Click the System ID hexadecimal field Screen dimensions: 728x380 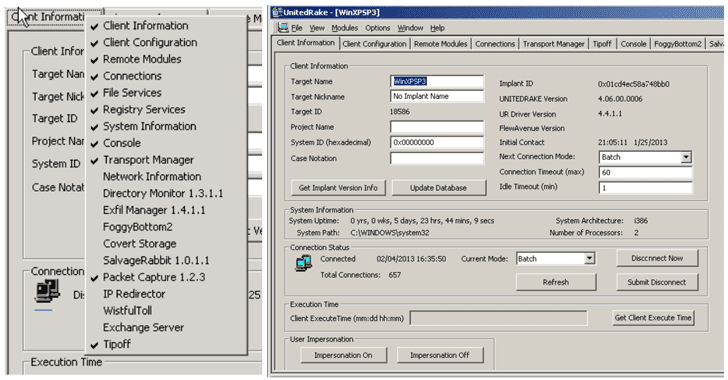pyautogui.click(x=437, y=142)
